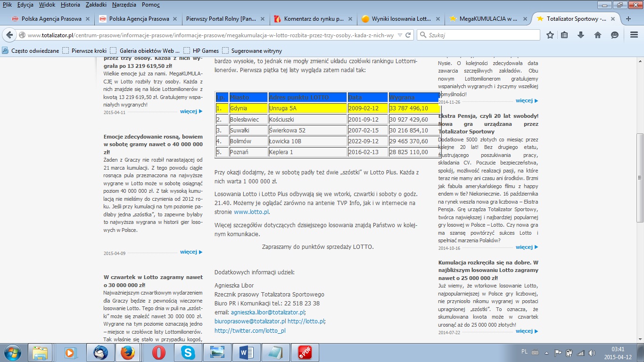This screenshot has width=644, height=362.
Task: Launch Opera from the taskbar
Action: tap(158, 353)
